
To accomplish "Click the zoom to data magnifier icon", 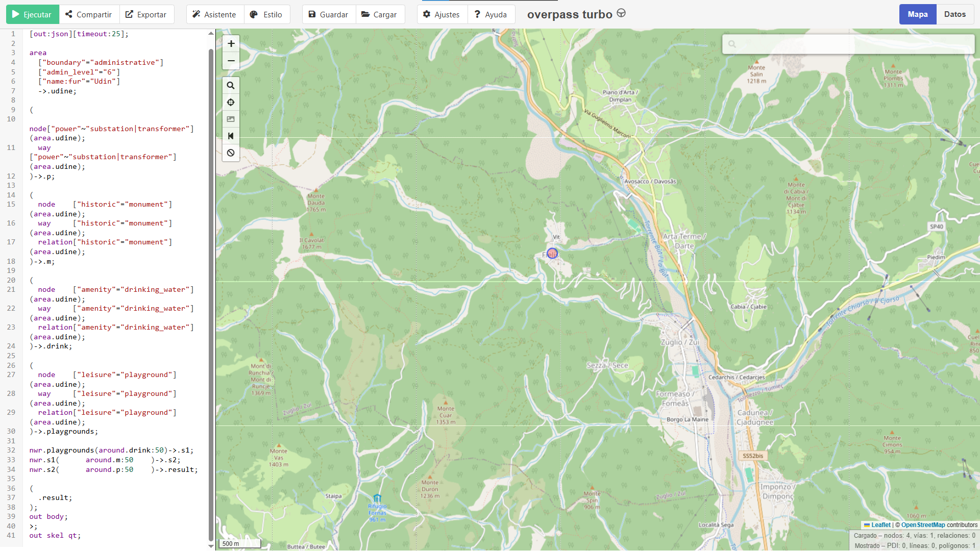I will [x=231, y=86].
